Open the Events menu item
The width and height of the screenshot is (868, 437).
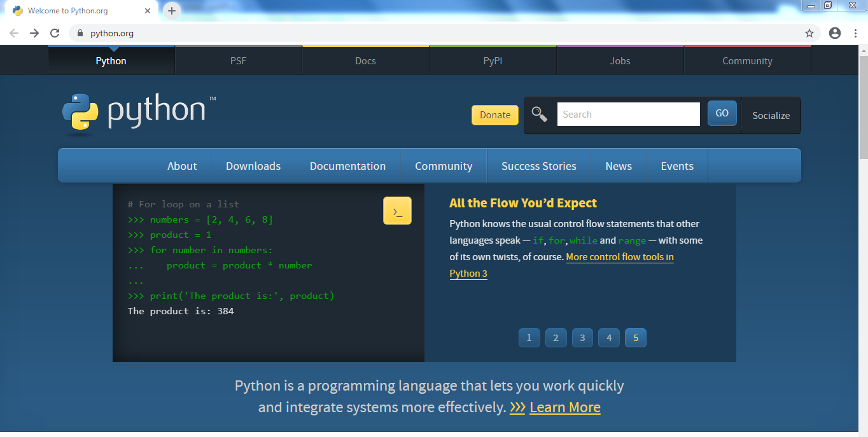point(677,166)
